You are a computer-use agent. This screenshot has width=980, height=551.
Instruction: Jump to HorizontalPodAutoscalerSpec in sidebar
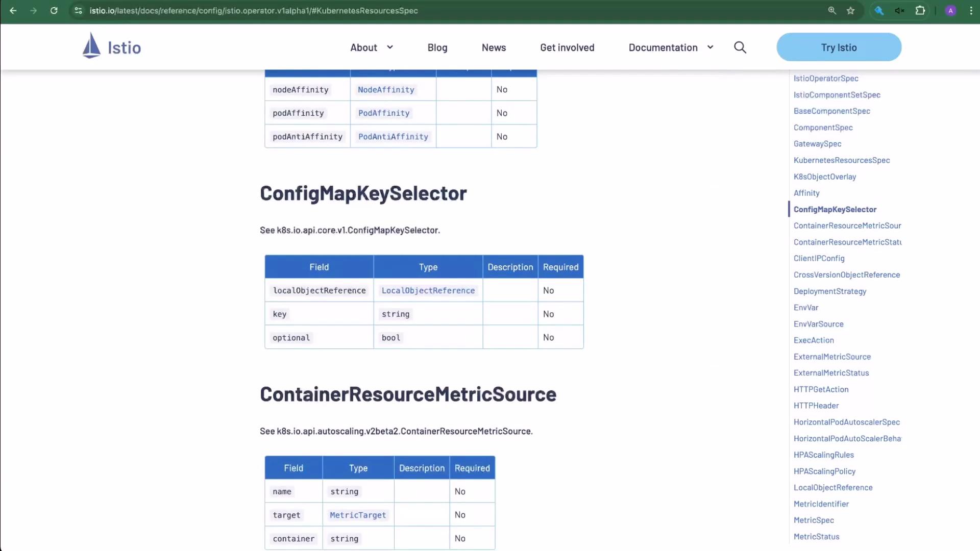[x=847, y=422]
